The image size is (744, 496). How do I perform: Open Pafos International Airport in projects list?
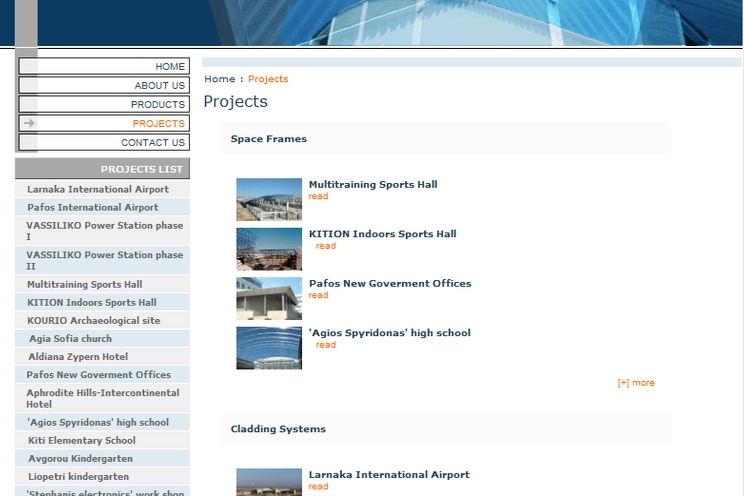[x=102, y=207]
